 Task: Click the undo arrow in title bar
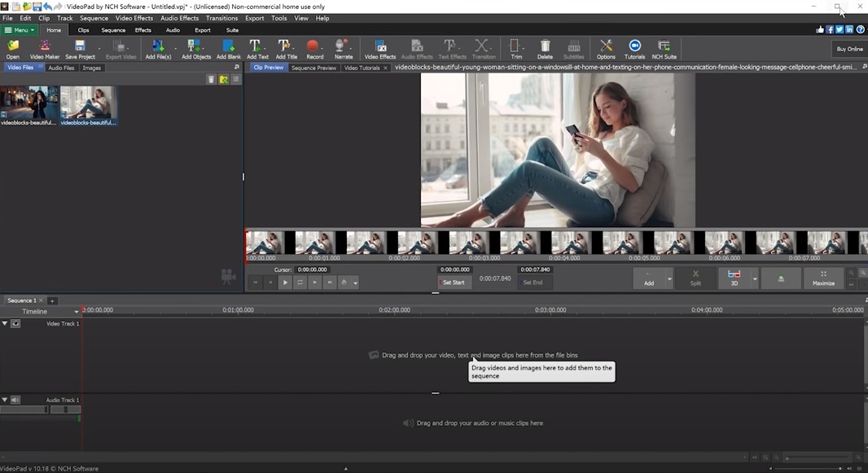(x=47, y=7)
